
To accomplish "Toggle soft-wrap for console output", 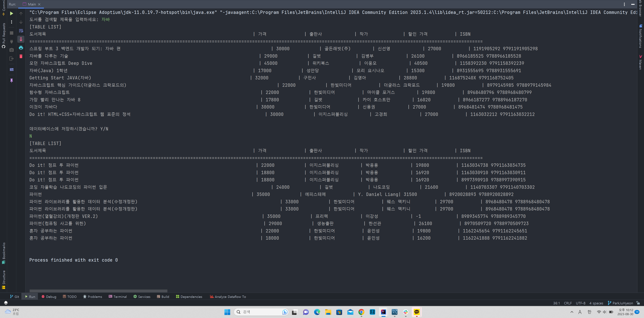I will point(21,31).
